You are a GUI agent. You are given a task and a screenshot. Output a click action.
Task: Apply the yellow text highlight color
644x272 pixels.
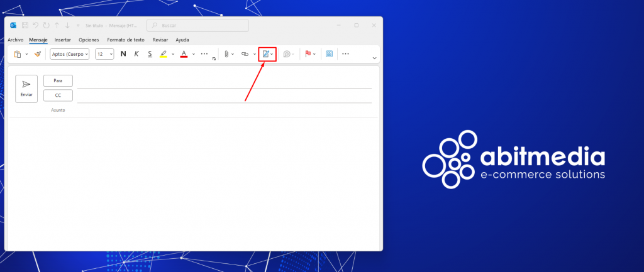pos(164,54)
